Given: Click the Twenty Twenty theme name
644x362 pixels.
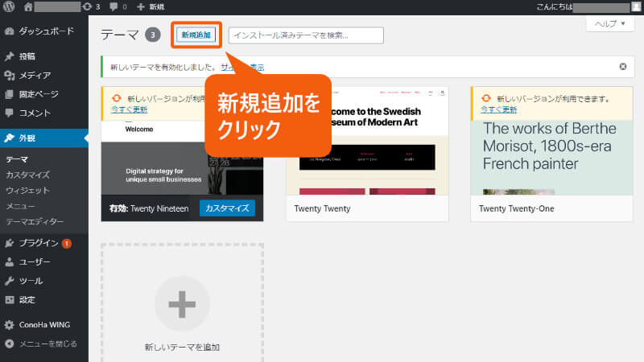Looking at the screenshot, I should coord(323,208).
